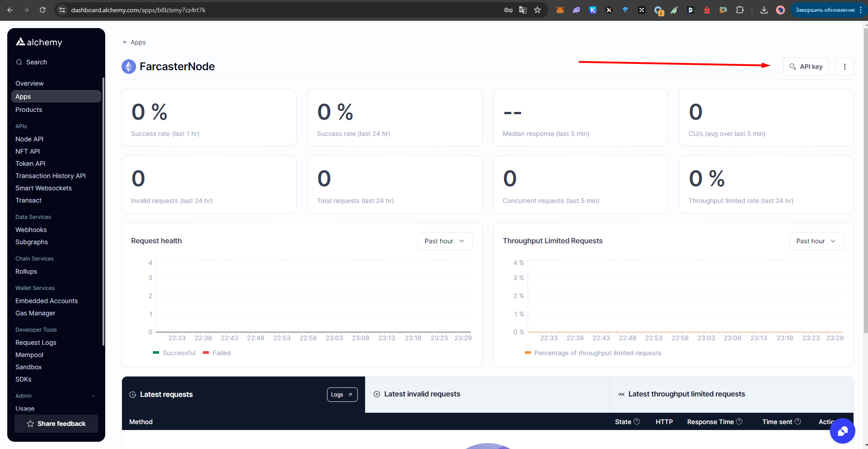Open the Logs button
Viewport: 868px width, 449px height.
click(342, 395)
